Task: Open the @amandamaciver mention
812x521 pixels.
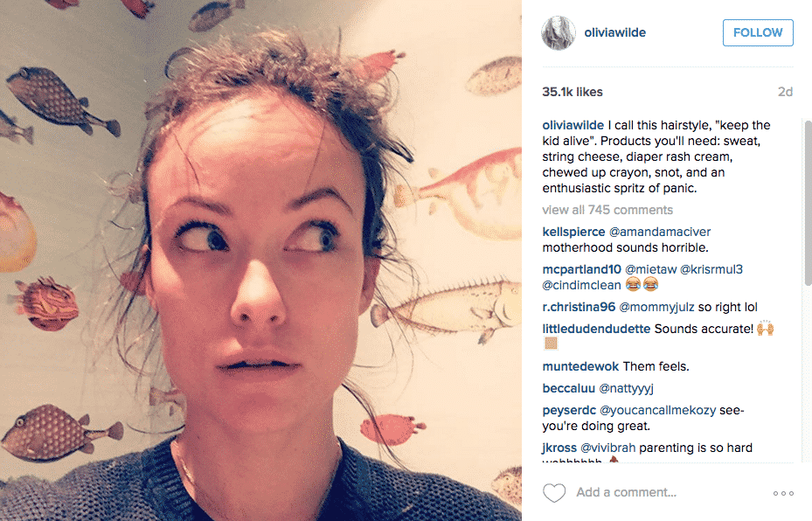Action: click(660, 232)
